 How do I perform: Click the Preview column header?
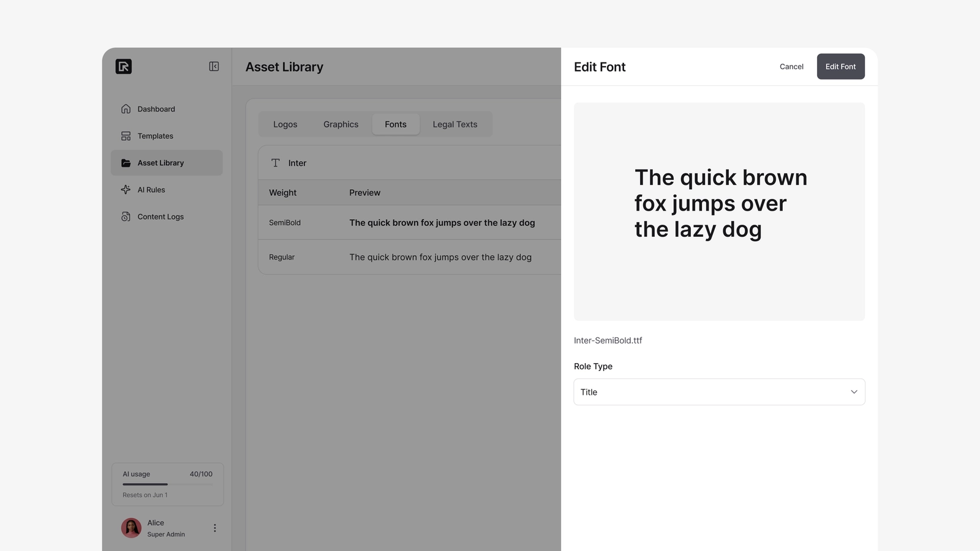point(364,192)
